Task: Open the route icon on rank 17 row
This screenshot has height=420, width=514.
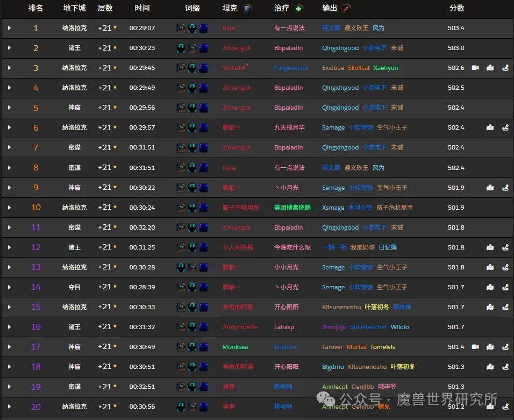Action: pos(505,347)
